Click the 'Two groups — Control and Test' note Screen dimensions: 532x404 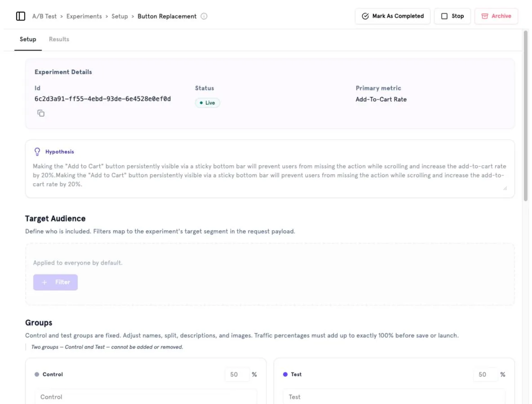[107, 347]
